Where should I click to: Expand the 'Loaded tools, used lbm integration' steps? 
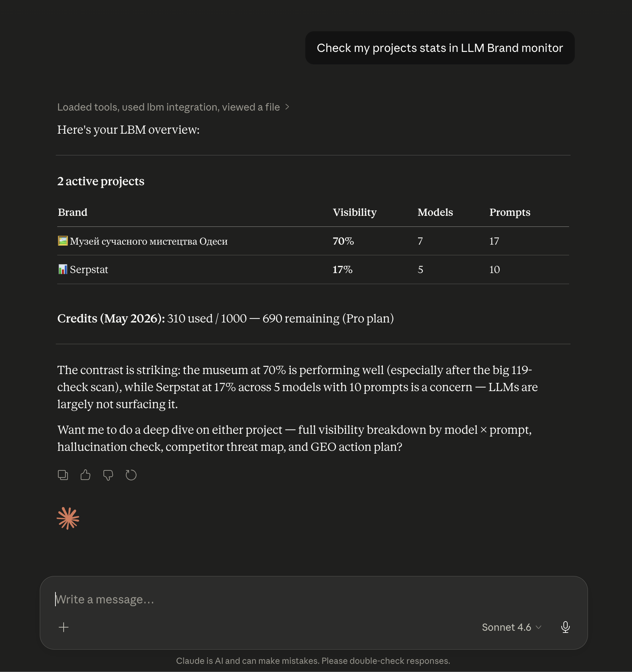click(173, 107)
